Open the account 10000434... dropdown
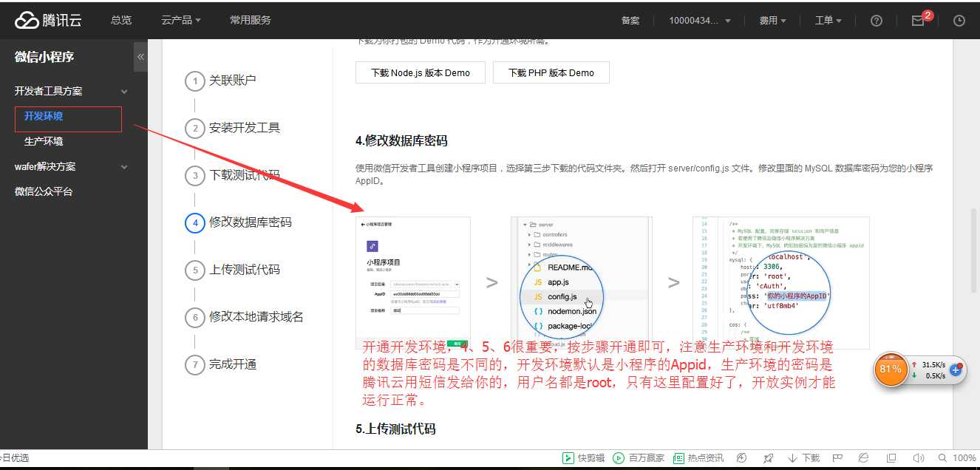Viewport: 980px width, 470px height. click(x=700, y=21)
